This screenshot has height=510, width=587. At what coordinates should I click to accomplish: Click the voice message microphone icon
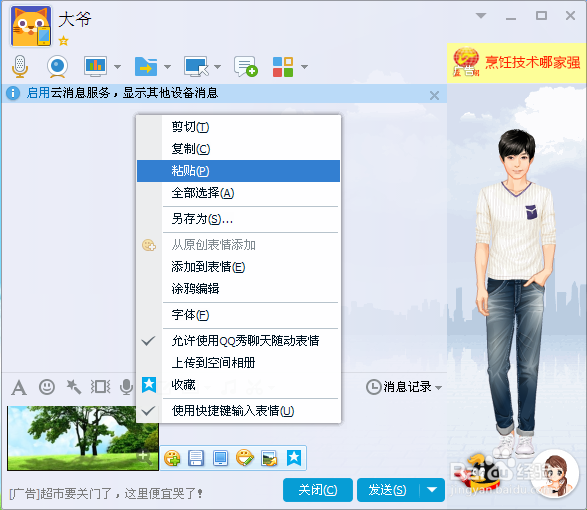pyautogui.click(x=126, y=386)
